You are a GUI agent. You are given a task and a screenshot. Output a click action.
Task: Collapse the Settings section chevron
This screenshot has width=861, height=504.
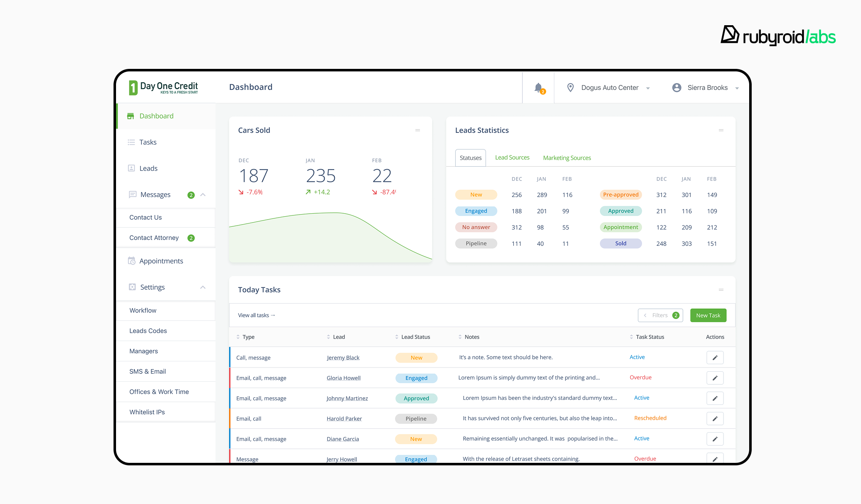click(x=203, y=287)
